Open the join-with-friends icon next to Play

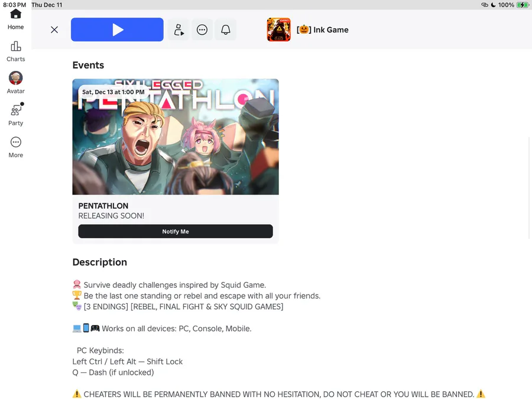click(x=179, y=30)
